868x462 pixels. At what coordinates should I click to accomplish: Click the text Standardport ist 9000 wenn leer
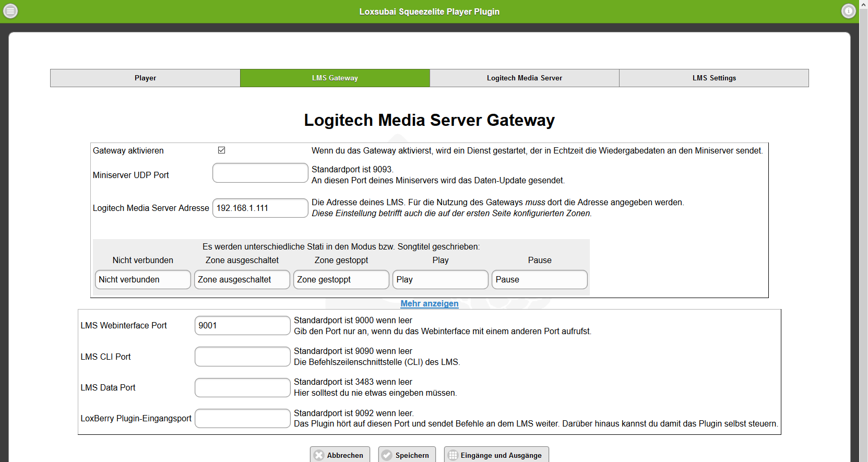[353, 320]
